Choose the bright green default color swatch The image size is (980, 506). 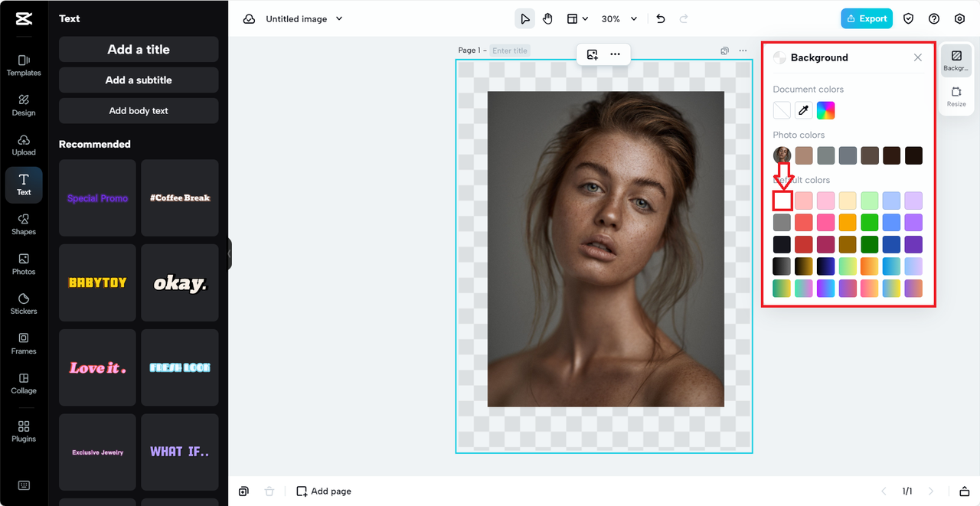[869, 223]
